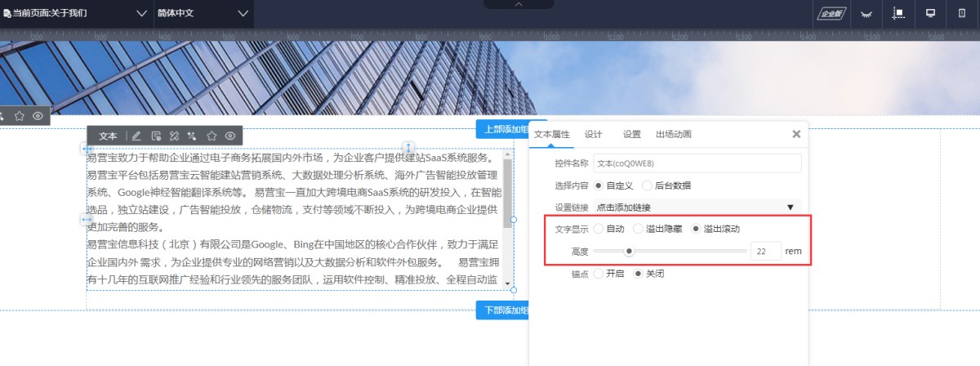
Task: Select the 关闭 anchor radio
Action: 639,274
